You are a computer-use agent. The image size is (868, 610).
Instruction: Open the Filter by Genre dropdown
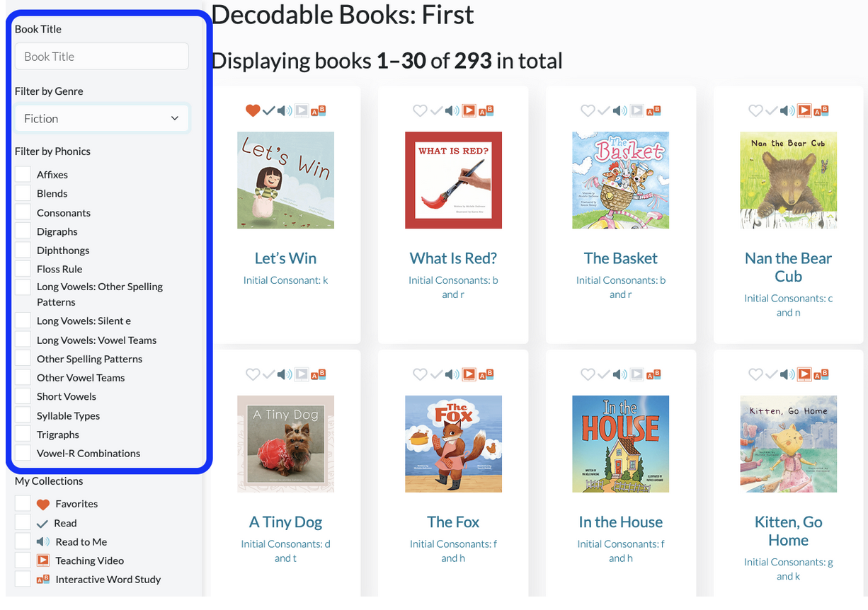(102, 118)
